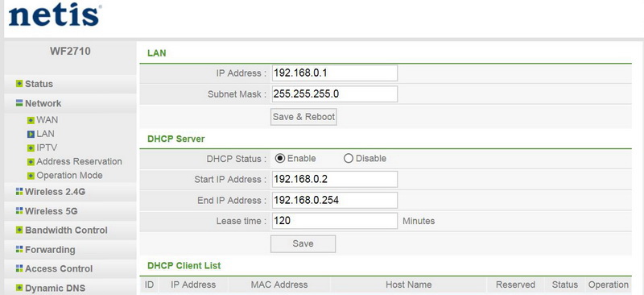644x295 pixels.
Task: Expand Wireless 2.4G via its grid icon
Action: (19, 191)
